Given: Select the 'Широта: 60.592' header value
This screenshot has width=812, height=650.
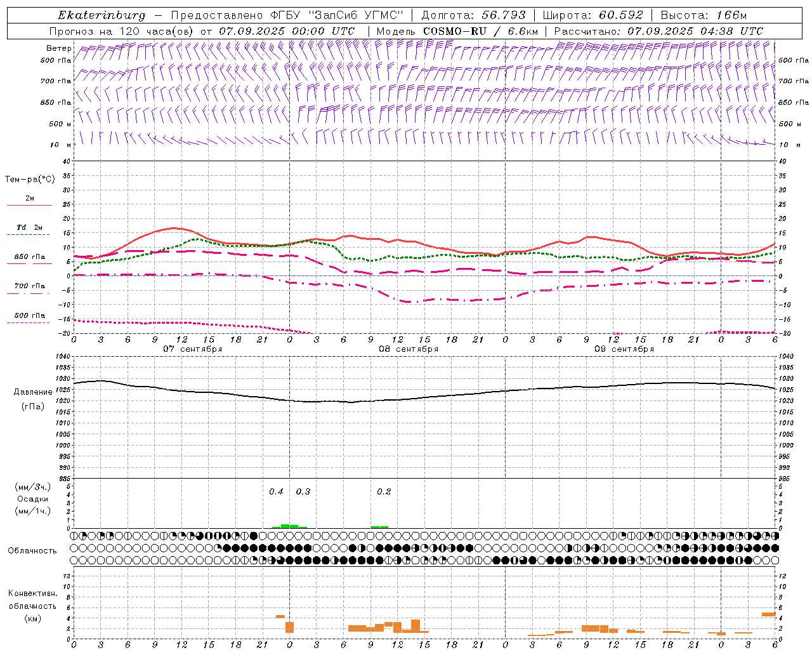Looking at the screenshot, I should 593,15.
